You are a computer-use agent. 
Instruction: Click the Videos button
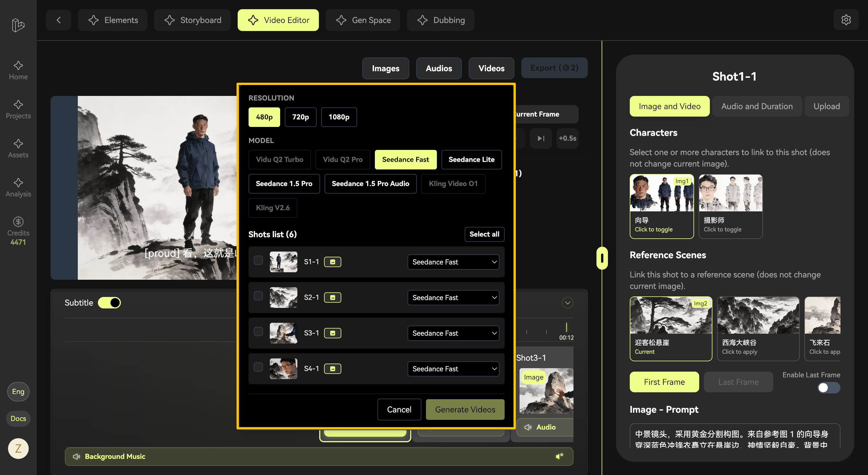click(x=491, y=68)
